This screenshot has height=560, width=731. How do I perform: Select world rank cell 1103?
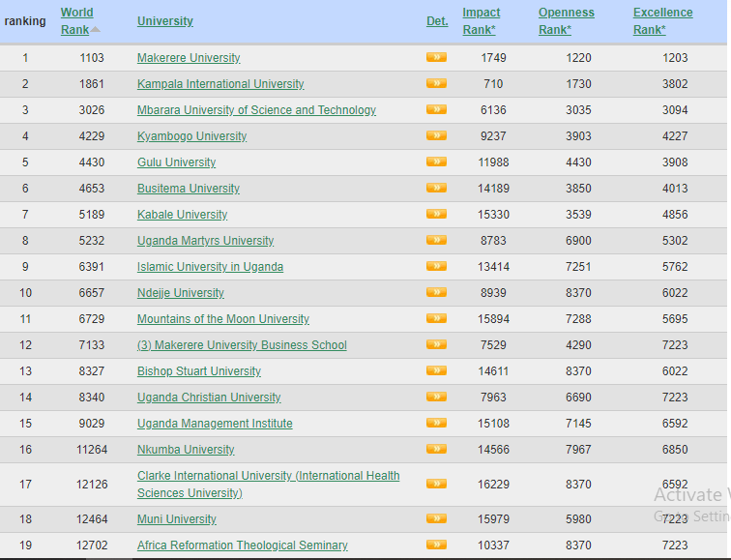tap(92, 58)
